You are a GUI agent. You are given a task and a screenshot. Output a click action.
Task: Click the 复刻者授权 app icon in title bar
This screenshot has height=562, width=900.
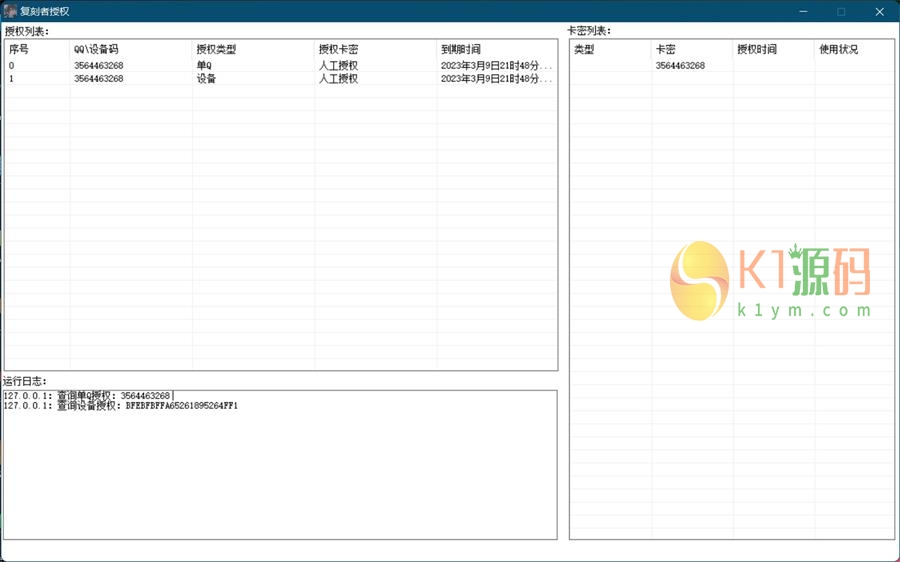click(x=10, y=11)
